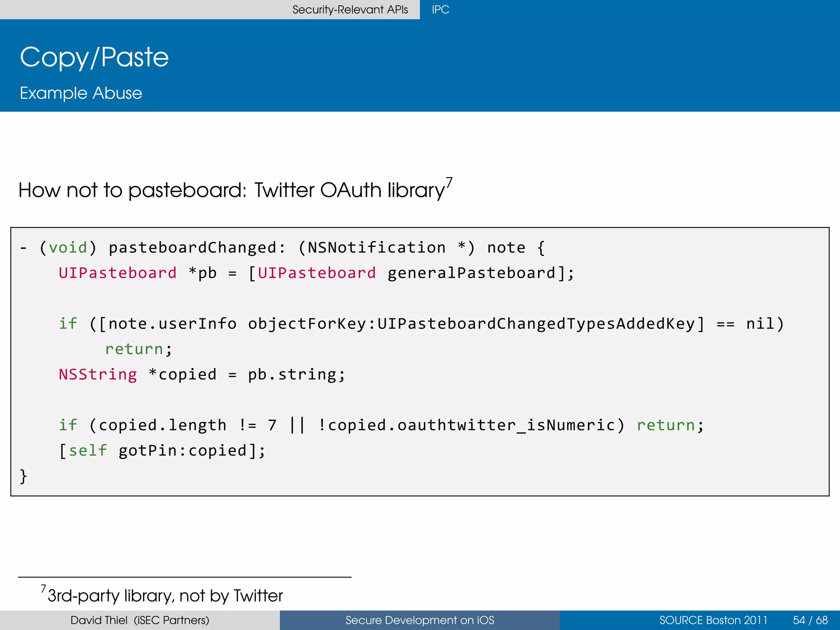This screenshot has height=630, width=840.
Task: Click author 'David Thiel (iSEC Partners)' in footer
Action: click(x=140, y=620)
